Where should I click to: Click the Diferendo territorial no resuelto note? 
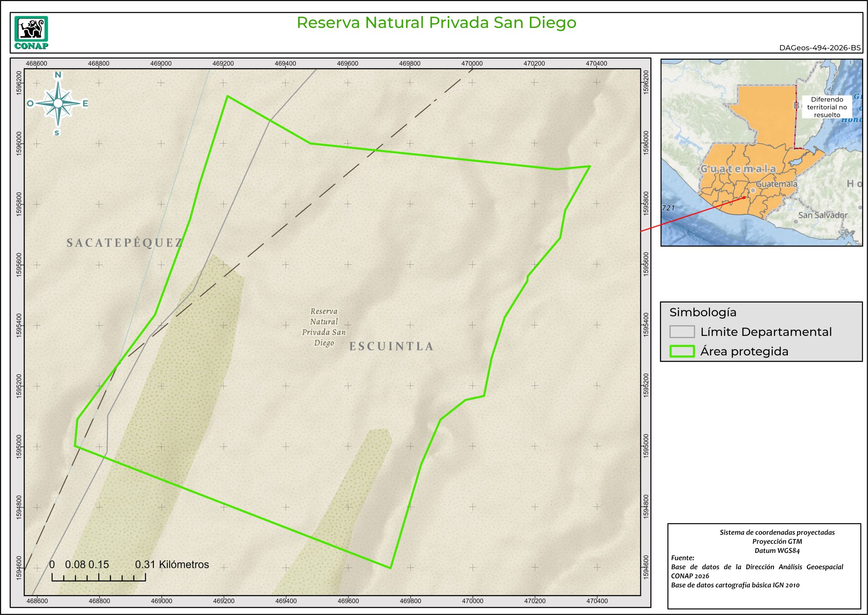click(826, 107)
